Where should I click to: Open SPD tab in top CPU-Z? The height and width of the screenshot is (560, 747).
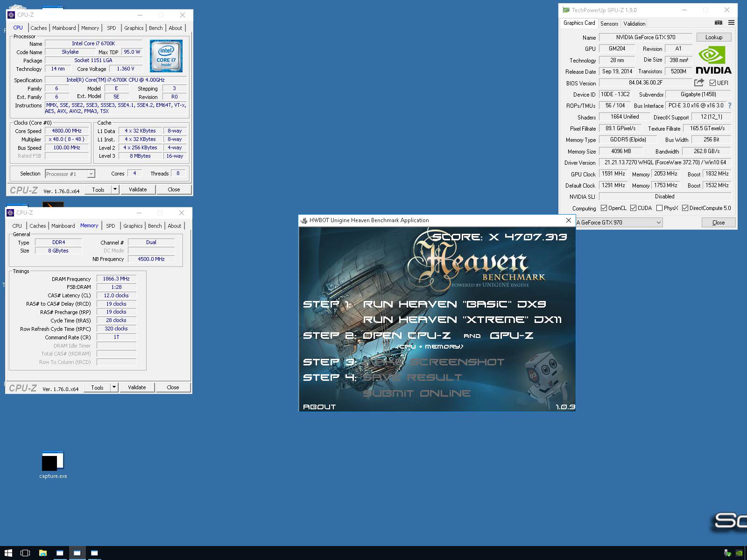click(x=112, y=28)
